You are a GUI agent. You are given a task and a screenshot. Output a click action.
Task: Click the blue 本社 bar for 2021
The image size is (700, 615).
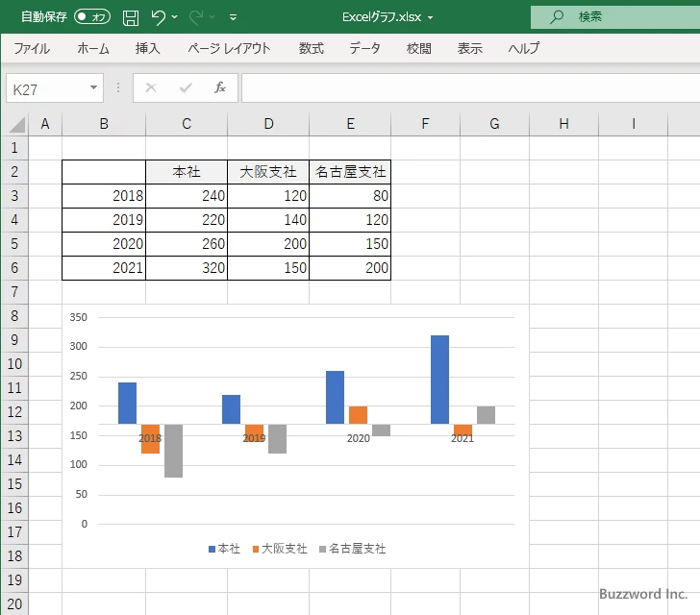[439, 380]
